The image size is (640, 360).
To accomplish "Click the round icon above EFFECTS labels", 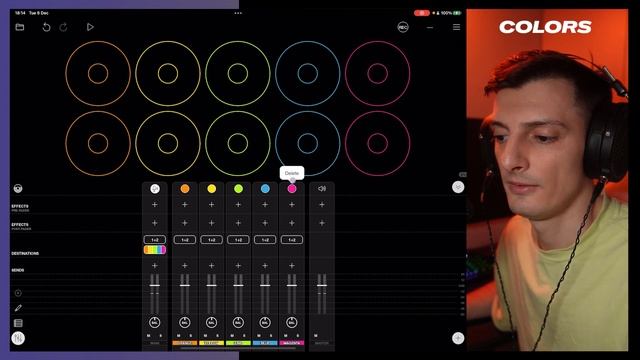I will tap(18, 189).
